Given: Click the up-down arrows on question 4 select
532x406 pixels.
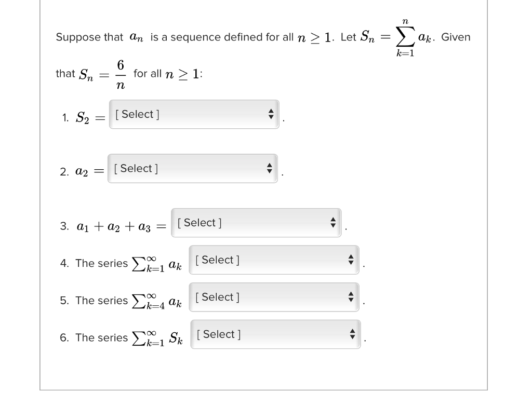Looking at the screenshot, I should click(x=351, y=260).
